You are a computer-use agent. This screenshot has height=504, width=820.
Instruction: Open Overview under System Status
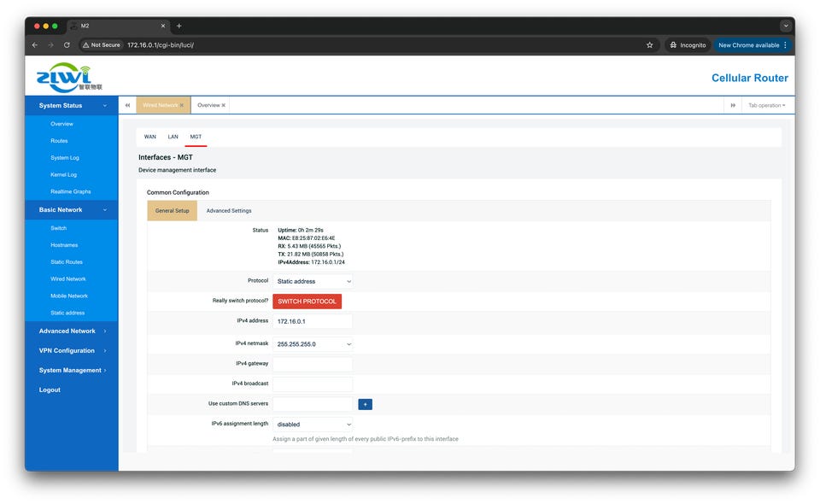[x=61, y=124]
